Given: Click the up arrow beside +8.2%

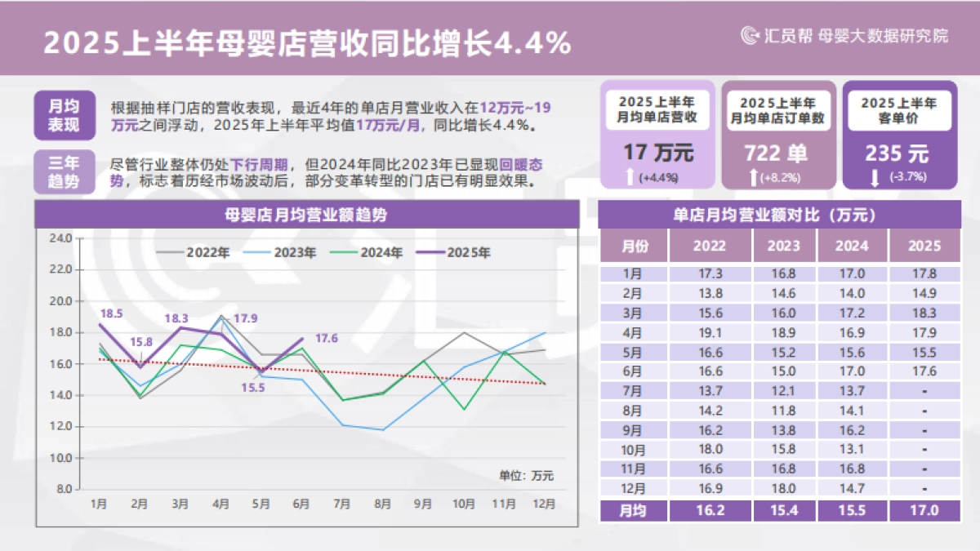Looking at the screenshot, I should click(751, 176).
